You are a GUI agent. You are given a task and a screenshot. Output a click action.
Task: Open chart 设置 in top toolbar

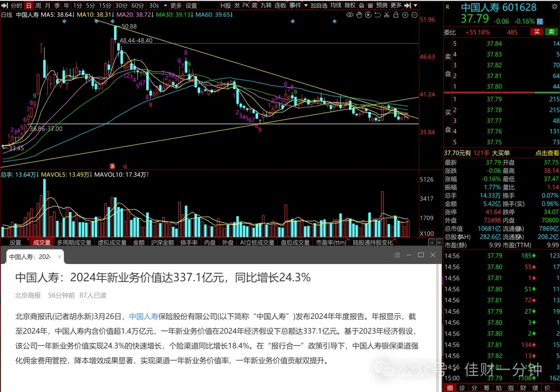[x=191, y=5]
